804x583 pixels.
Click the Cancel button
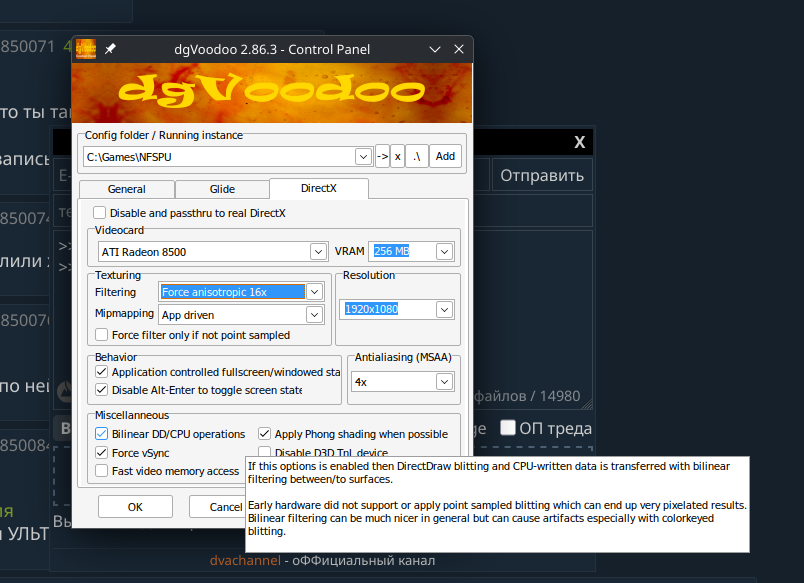pos(217,507)
